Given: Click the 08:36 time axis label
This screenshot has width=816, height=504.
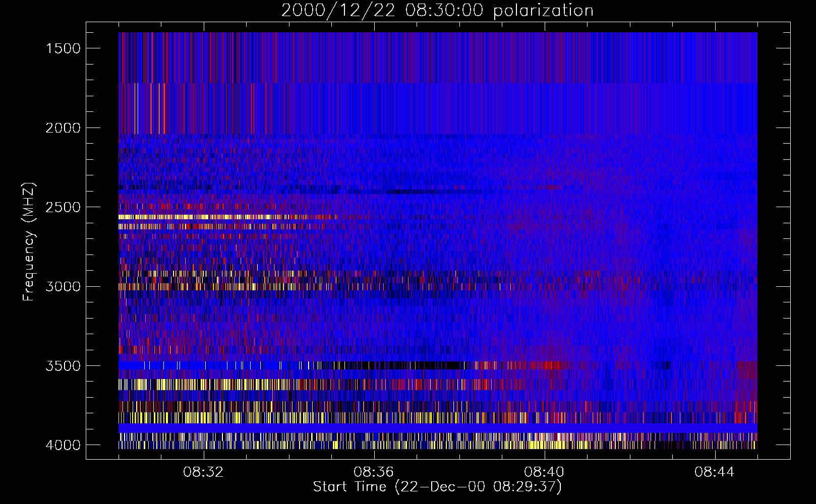Looking at the screenshot, I should coord(374,472).
